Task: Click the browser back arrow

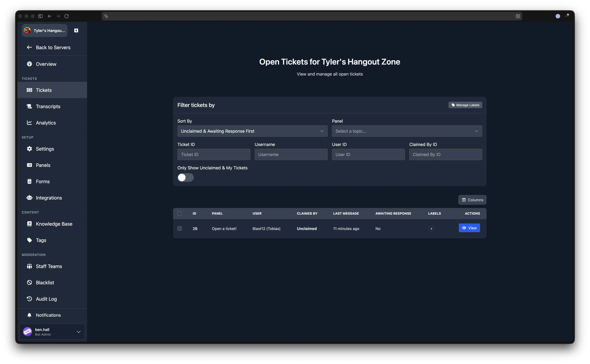Action: [50, 16]
